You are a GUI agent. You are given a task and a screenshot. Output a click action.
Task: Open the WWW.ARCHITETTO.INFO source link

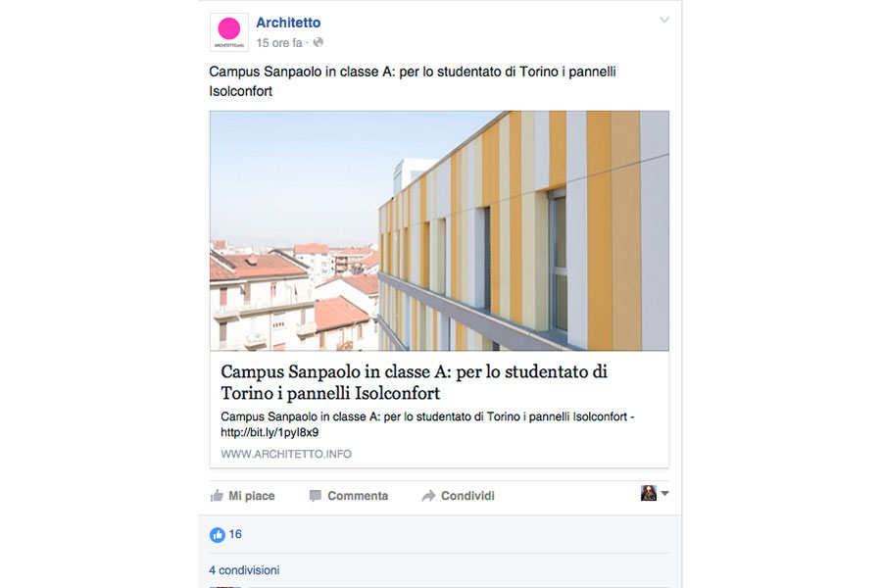click(x=286, y=454)
